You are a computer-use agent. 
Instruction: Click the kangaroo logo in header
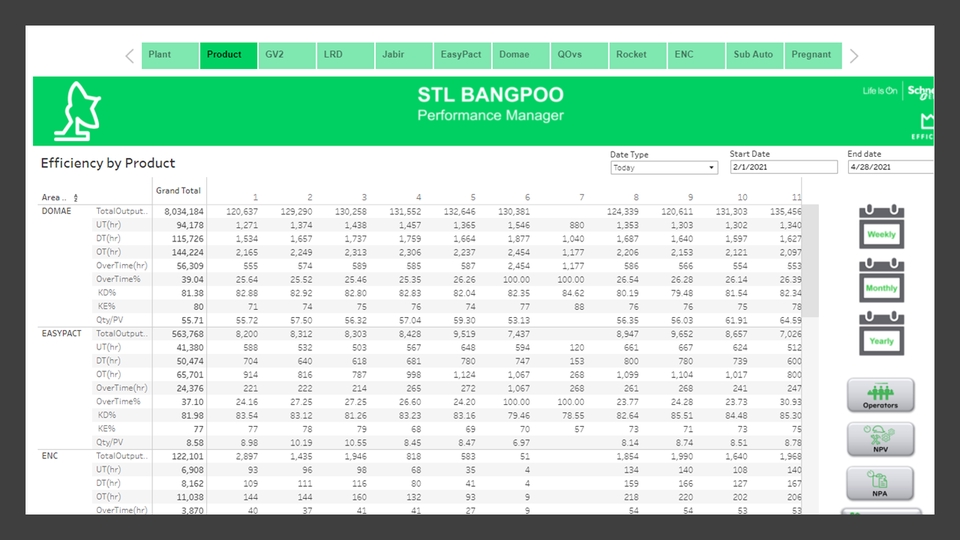[x=78, y=111]
